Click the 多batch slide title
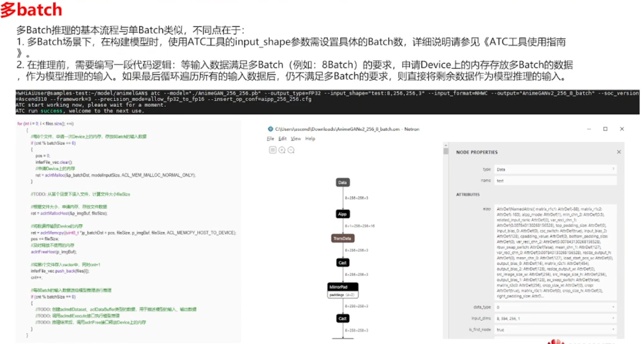The image size is (644, 344). coord(31,9)
